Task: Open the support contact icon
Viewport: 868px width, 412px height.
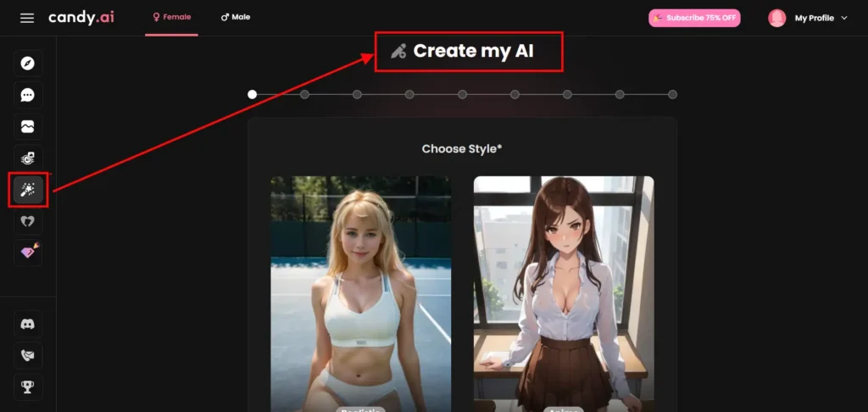Action: click(x=28, y=355)
